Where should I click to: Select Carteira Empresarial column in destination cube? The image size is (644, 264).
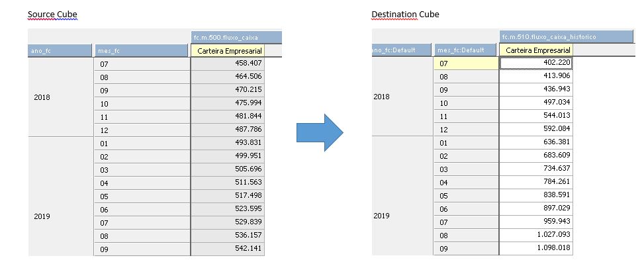[x=536, y=50]
